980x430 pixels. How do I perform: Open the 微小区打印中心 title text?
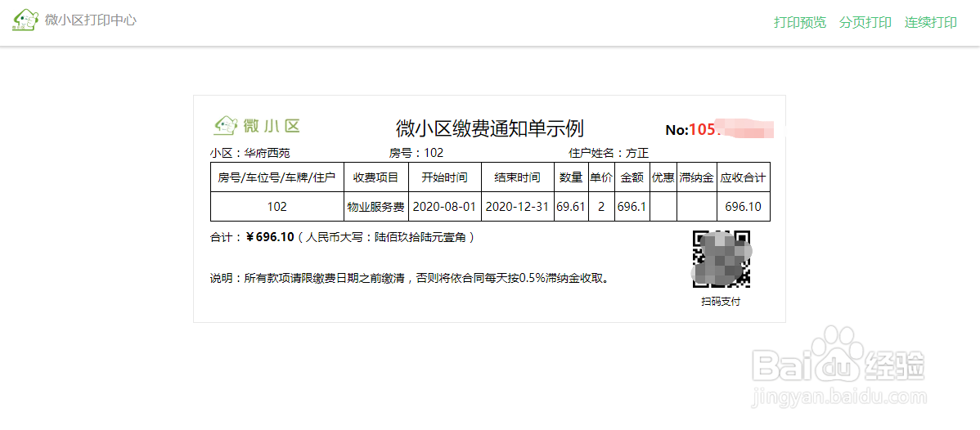pos(92,20)
